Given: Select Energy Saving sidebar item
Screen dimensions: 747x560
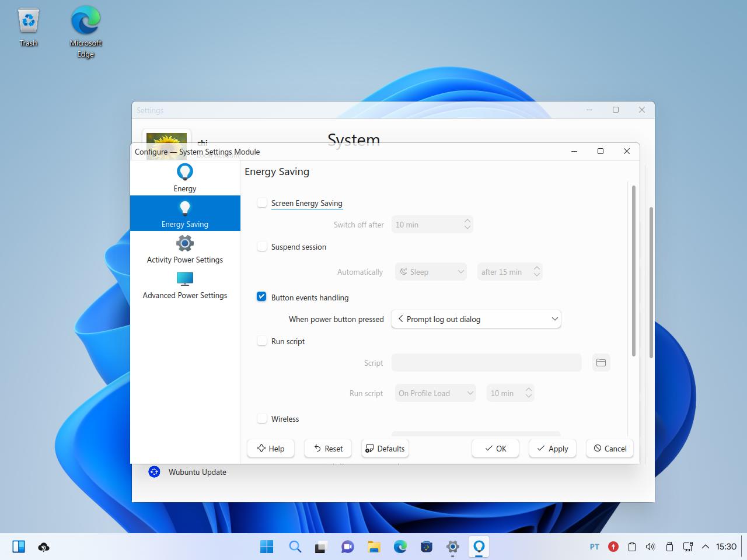Looking at the screenshot, I should point(185,213).
